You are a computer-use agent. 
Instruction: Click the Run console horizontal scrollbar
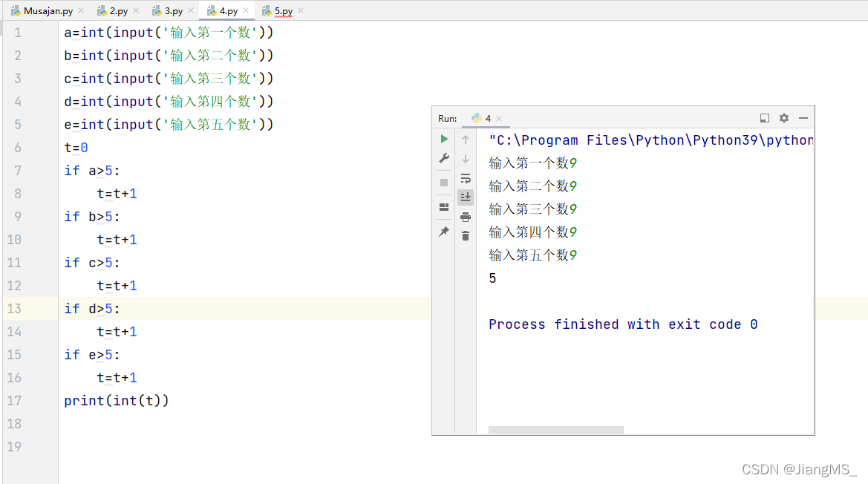556,430
